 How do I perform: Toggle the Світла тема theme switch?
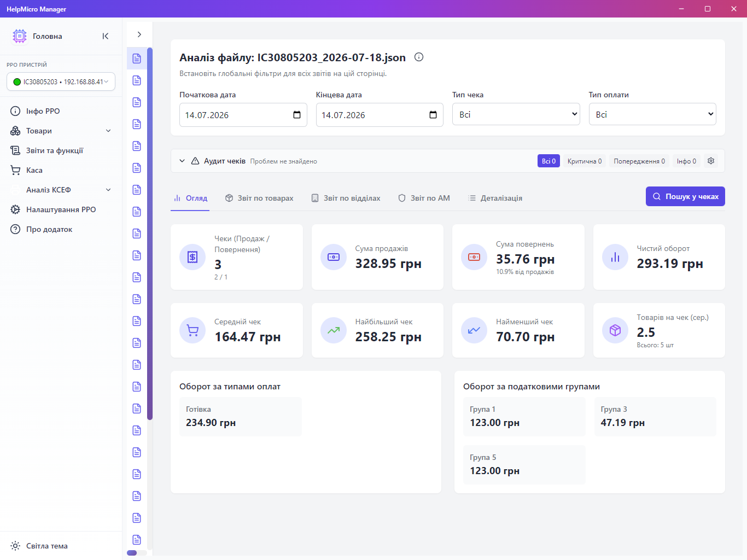(61, 546)
